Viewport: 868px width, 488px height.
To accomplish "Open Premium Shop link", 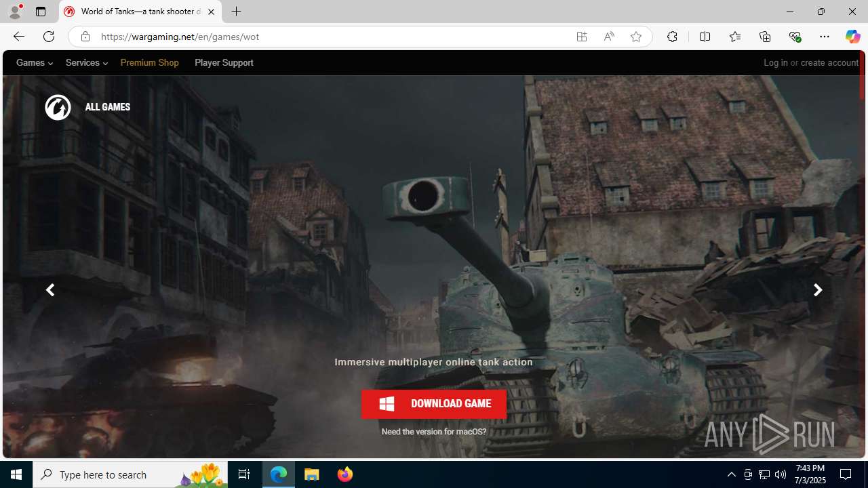I will pos(150,62).
